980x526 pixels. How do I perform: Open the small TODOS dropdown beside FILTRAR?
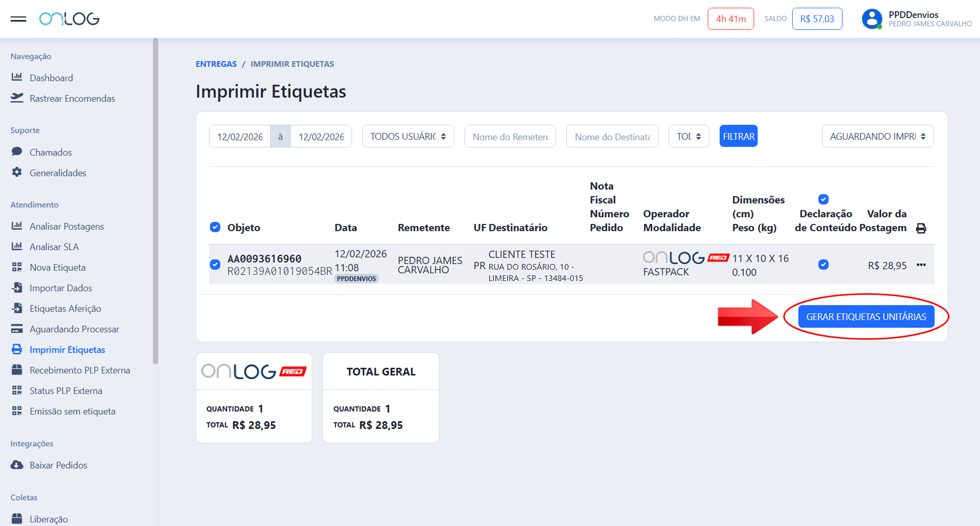689,137
